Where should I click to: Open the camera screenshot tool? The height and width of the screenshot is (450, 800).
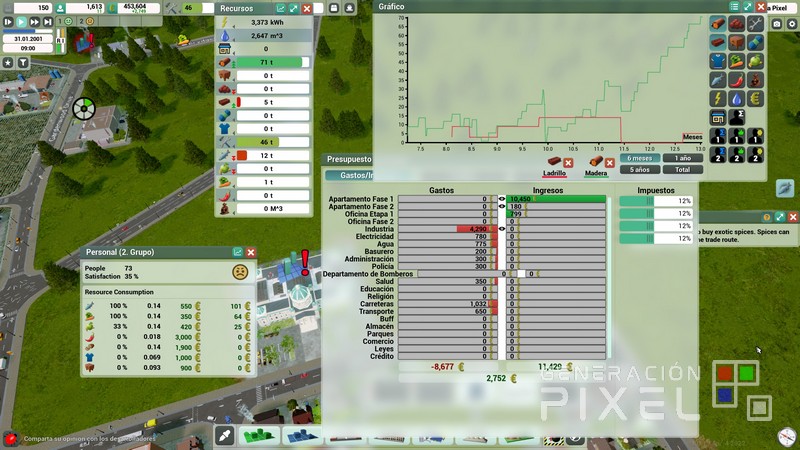tap(776, 23)
